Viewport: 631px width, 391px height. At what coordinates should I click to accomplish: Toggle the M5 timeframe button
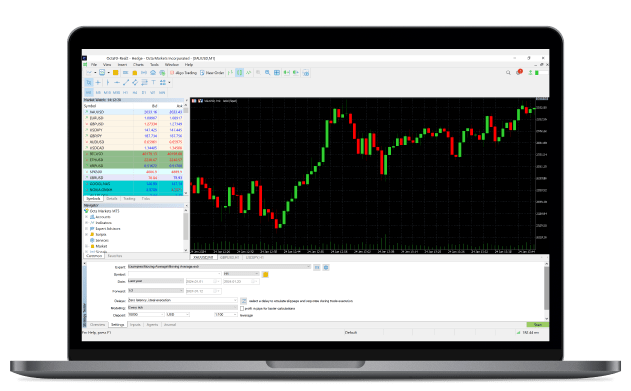[x=98, y=93]
